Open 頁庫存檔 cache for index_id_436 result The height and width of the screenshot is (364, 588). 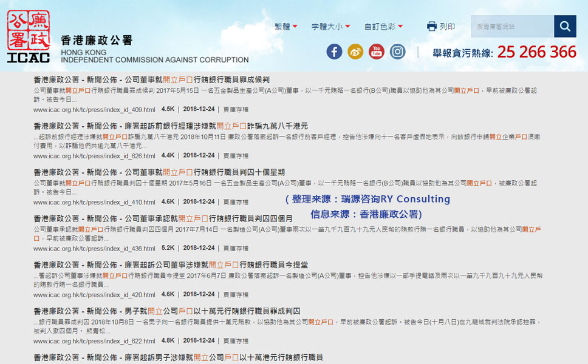click(236, 249)
